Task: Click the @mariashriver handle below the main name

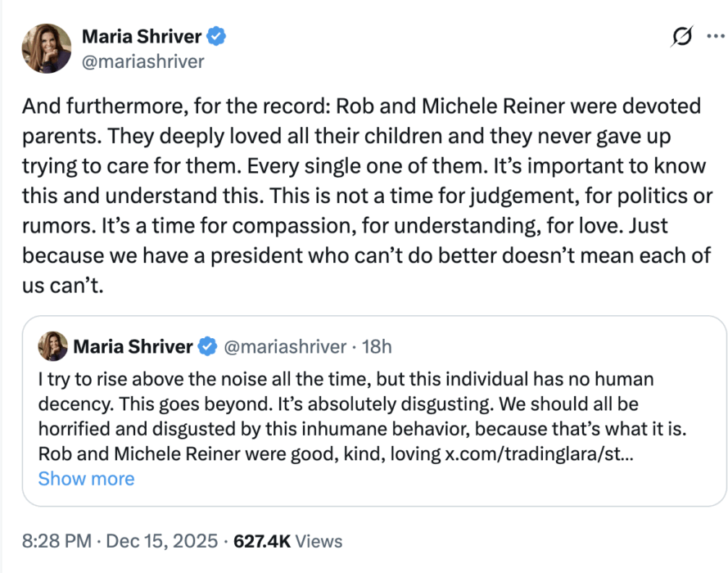Action: pyautogui.click(x=142, y=61)
